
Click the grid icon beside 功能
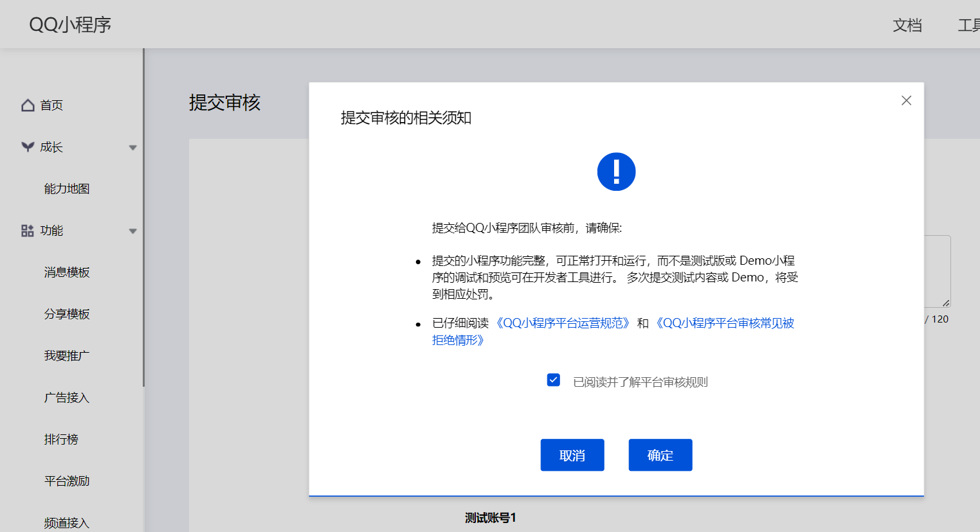click(x=28, y=230)
